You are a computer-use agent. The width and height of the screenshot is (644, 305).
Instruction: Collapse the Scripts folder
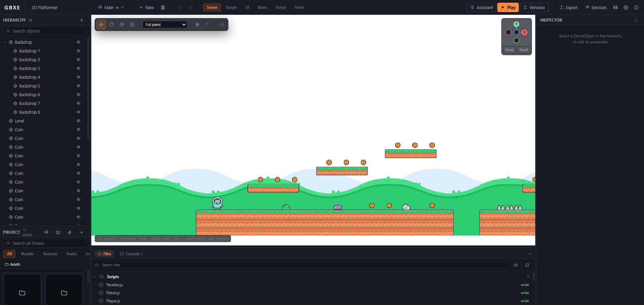[95, 277]
